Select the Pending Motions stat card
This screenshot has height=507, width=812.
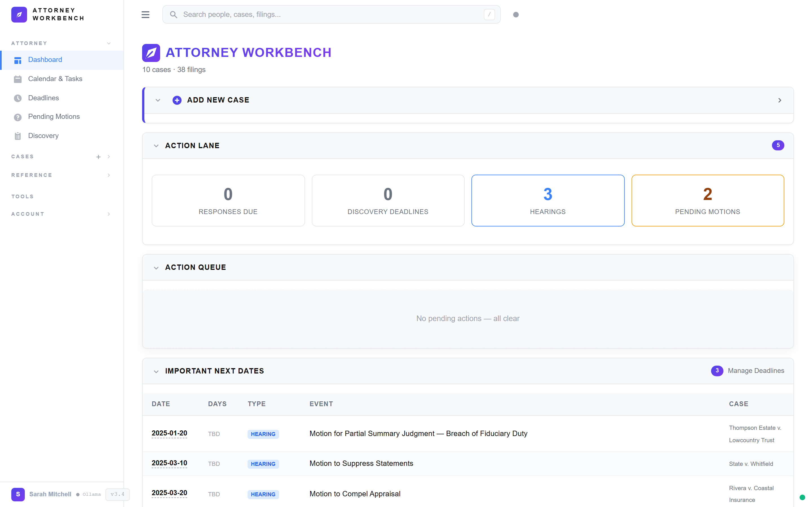click(707, 200)
